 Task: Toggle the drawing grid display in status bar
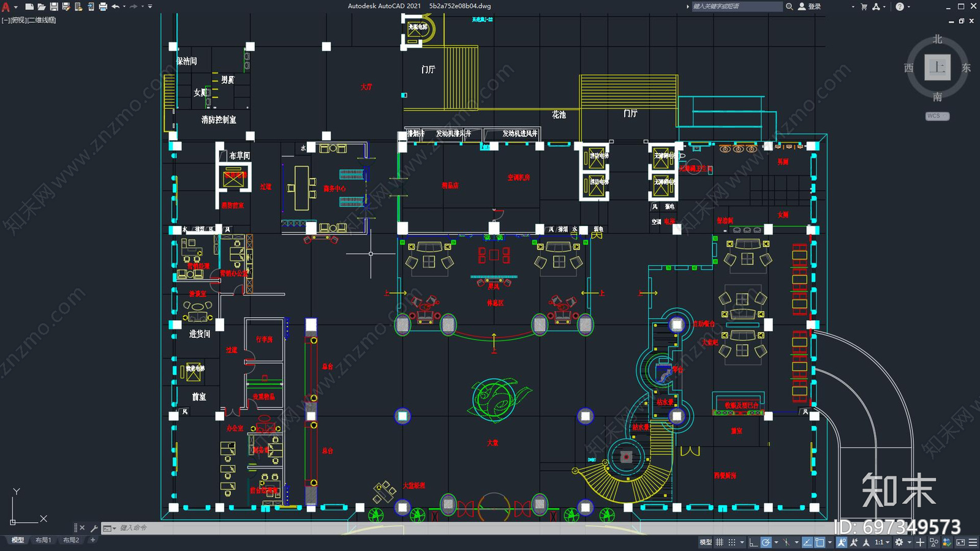coord(720,542)
